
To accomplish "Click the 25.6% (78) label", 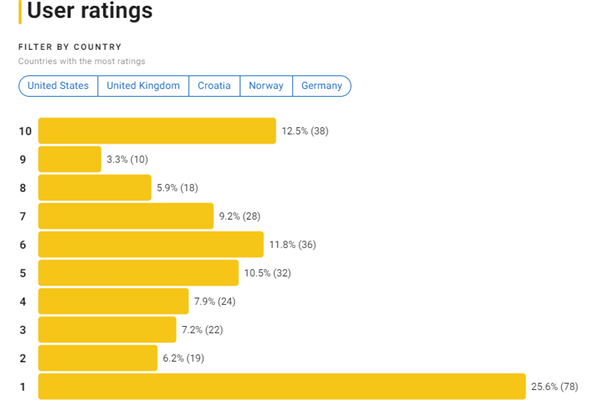I will point(554,386).
